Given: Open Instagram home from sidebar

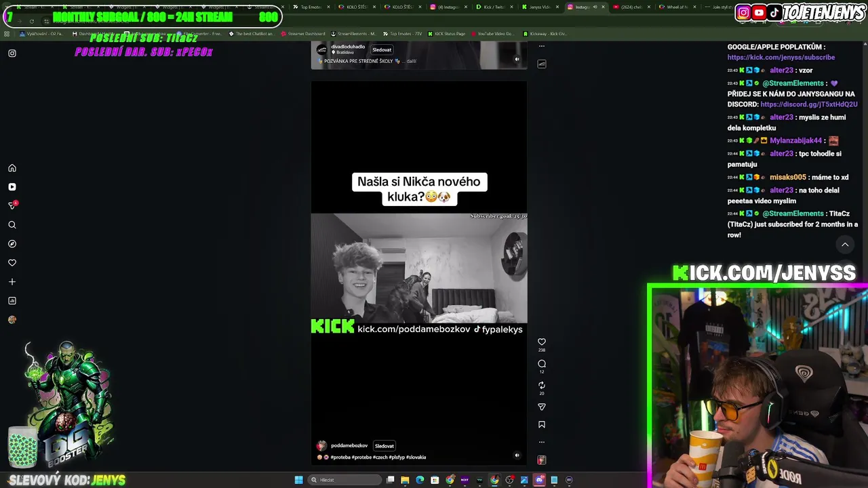Looking at the screenshot, I should coord(12,168).
